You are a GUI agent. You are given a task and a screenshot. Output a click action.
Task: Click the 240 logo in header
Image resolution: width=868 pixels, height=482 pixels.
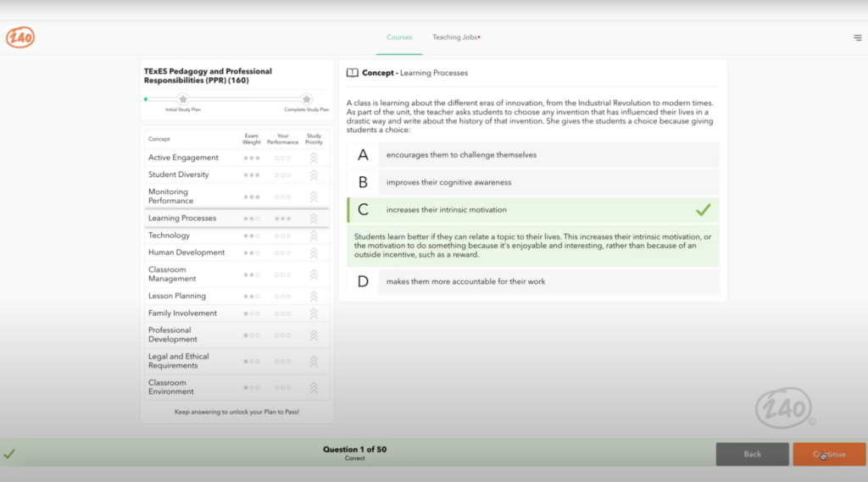pyautogui.click(x=20, y=37)
